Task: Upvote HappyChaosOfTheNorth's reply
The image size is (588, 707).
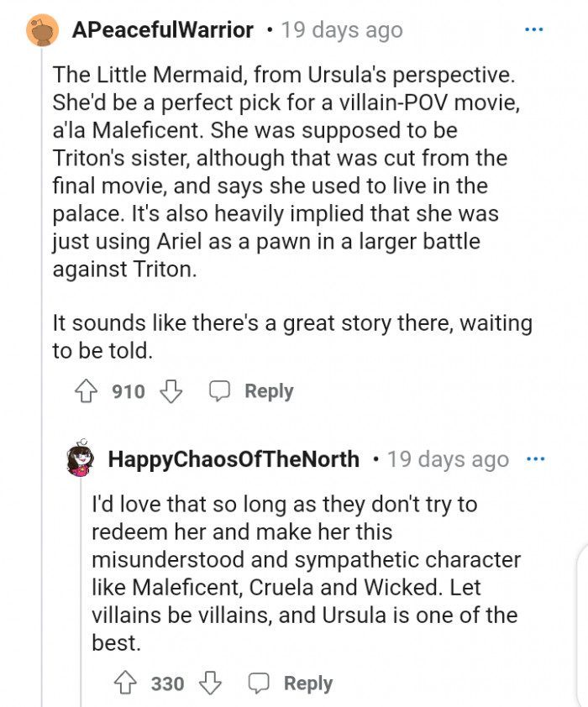Action: (128, 683)
